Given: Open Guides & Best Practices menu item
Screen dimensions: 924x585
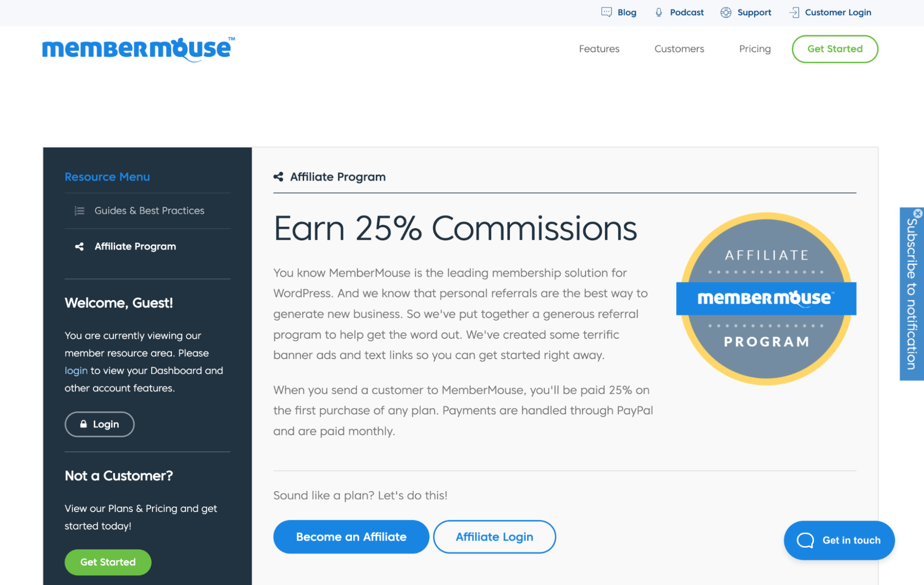Looking at the screenshot, I should pyautogui.click(x=149, y=211).
